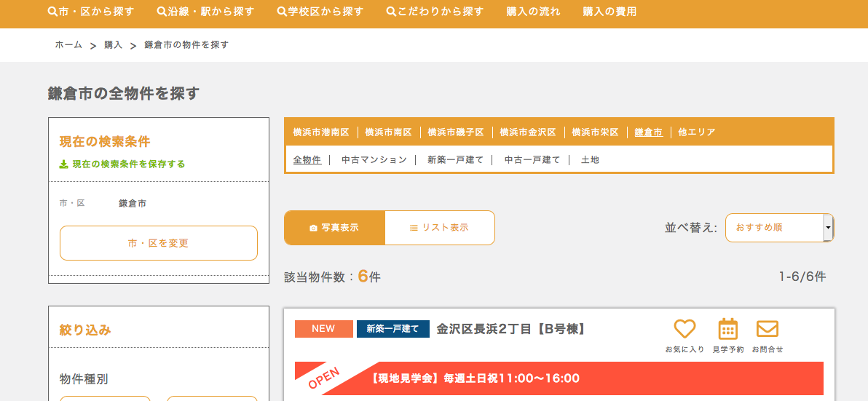This screenshot has height=401, width=868.
Task: Open こだわりから探す in top navigation
Action: (x=435, y=12)
